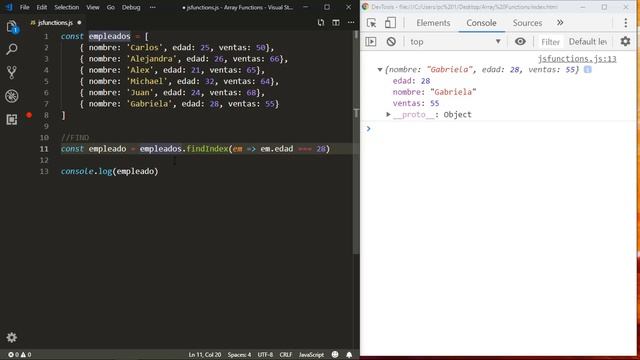Image resolution: width=640 pixels, height=360 pixels.
Task: Open the Explorer view in VS Code
Action: coord(11,27)
